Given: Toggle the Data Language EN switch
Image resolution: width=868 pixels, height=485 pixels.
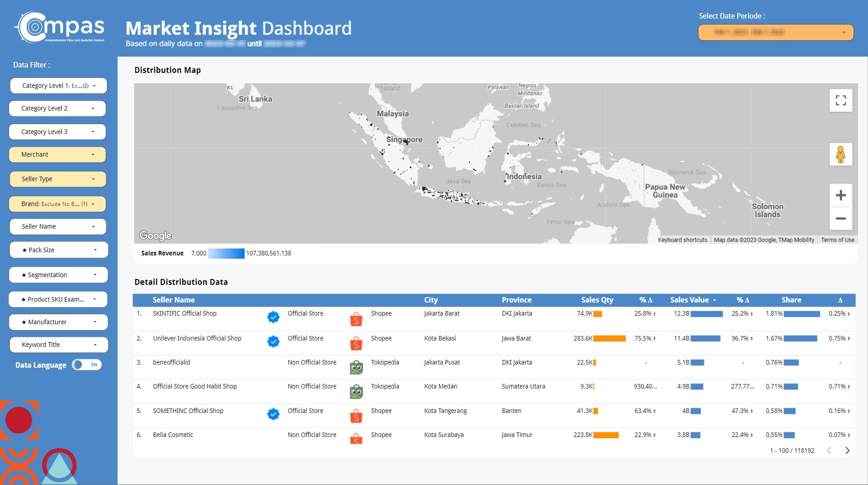Looking at the screenshot, I should coord(87,365).
